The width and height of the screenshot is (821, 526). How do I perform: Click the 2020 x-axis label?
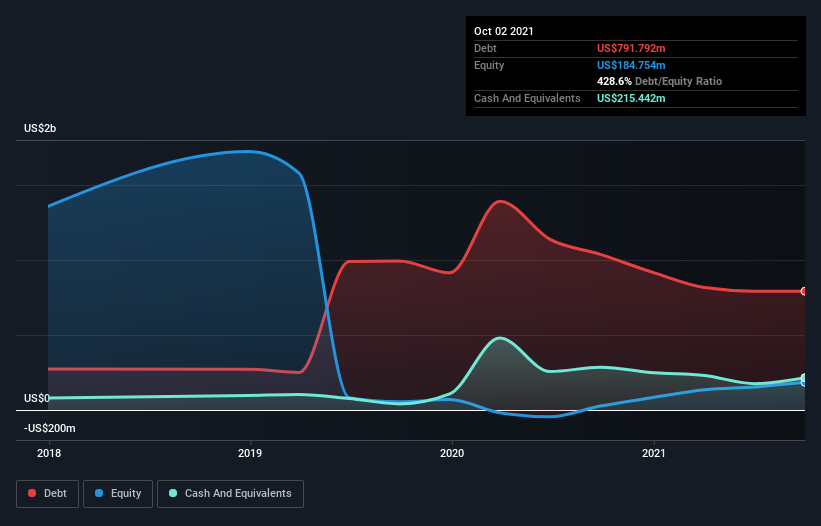[x=452, y=453]
